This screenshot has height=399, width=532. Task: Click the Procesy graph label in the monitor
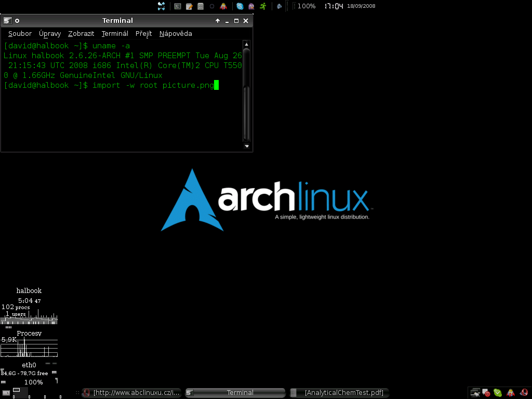click(x=29, y=334)
